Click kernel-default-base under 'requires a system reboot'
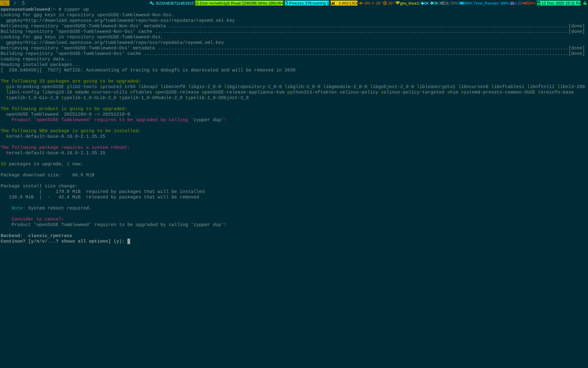The height and width of the screenshot is (368, 588). click(55, 153)
